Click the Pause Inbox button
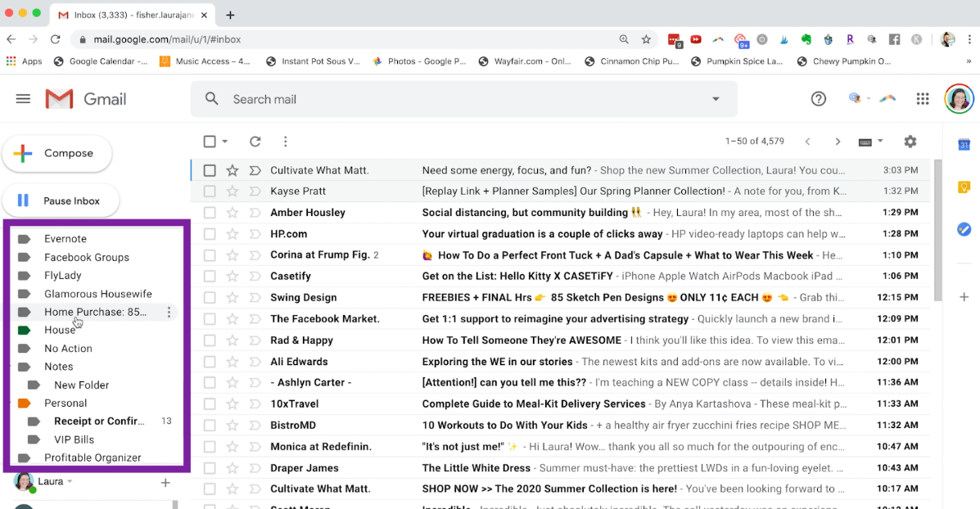980x509 pixels. (61, 200)
